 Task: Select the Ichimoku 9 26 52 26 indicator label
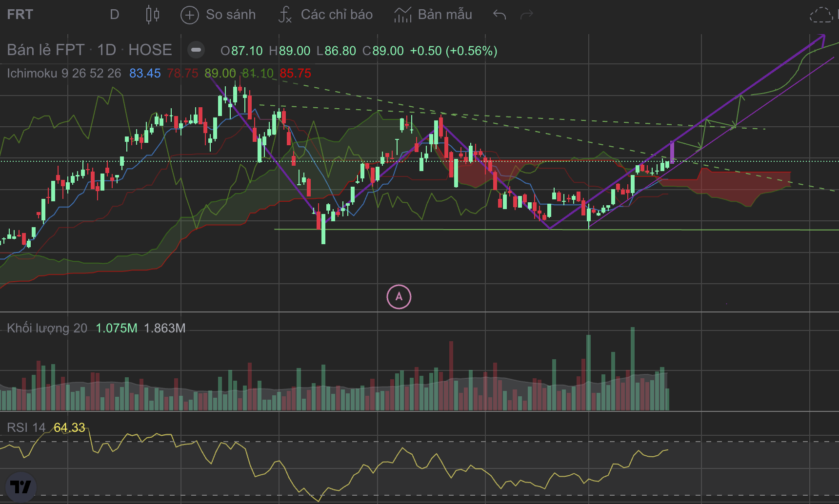tap(64, 73)
